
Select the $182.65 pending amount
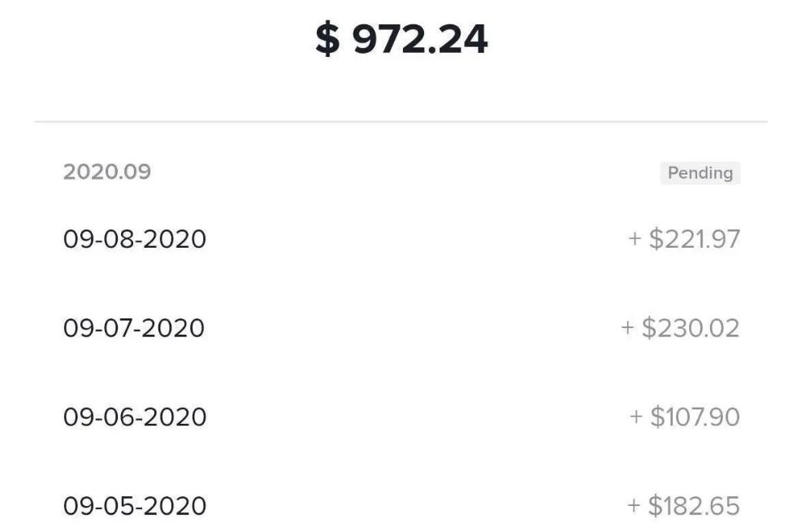point(694,506)
